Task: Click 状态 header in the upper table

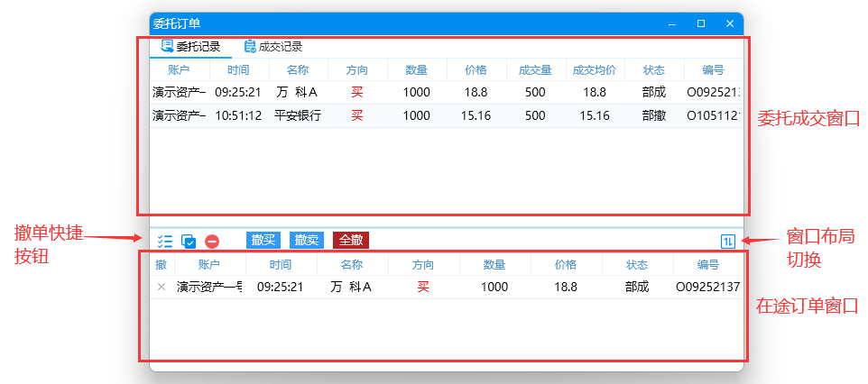Action: pos(654,70)
